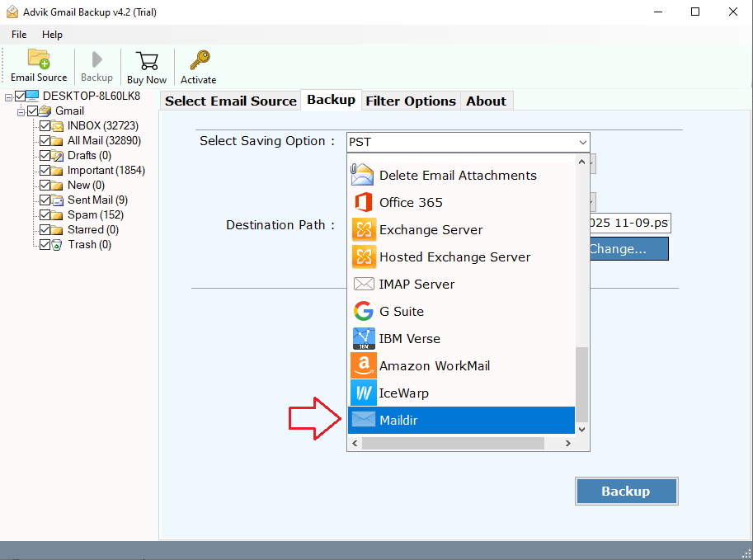
Task: Click the Drafts folder icon
Action: 58,156
